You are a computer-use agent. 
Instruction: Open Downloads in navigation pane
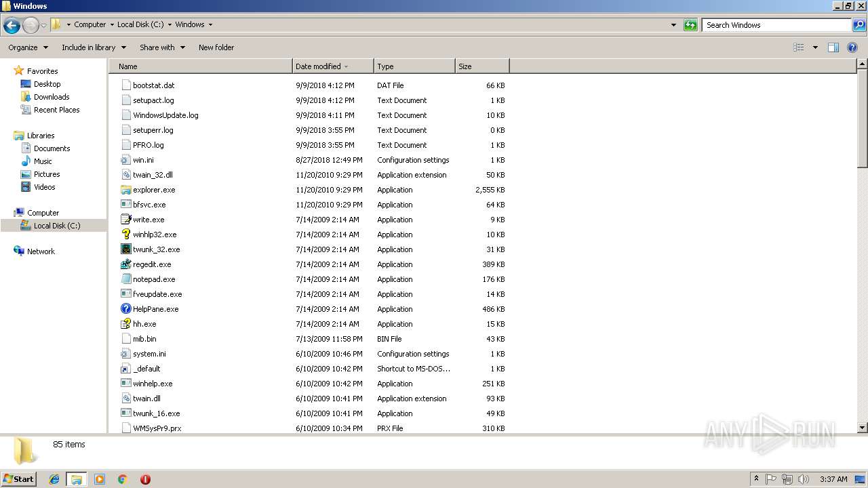tap(52, 97)
